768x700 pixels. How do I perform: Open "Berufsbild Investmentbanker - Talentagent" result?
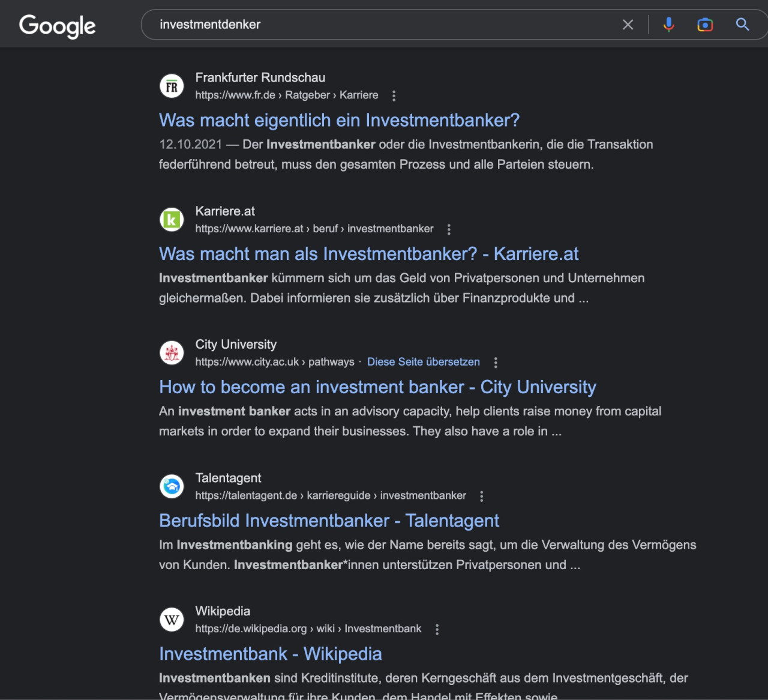[x=329, y=520]
